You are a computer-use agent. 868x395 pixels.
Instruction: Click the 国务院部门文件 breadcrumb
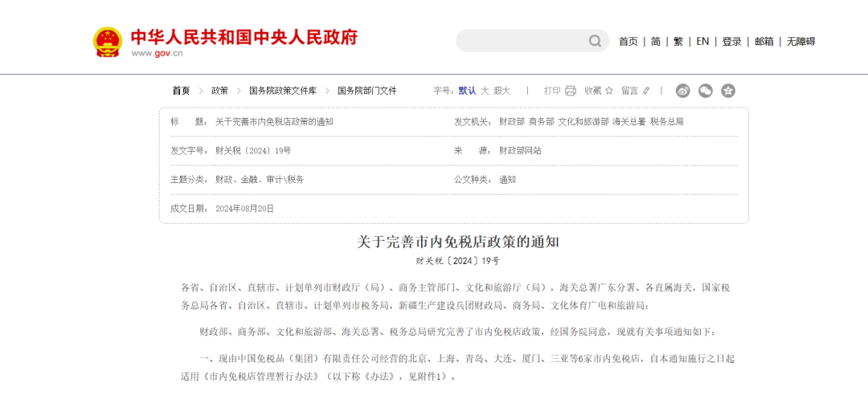(367, 91)
